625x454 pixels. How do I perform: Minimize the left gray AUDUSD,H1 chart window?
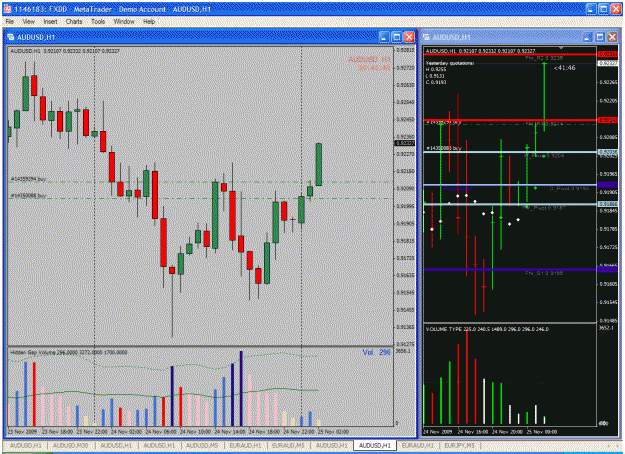[x=384, y=37]
